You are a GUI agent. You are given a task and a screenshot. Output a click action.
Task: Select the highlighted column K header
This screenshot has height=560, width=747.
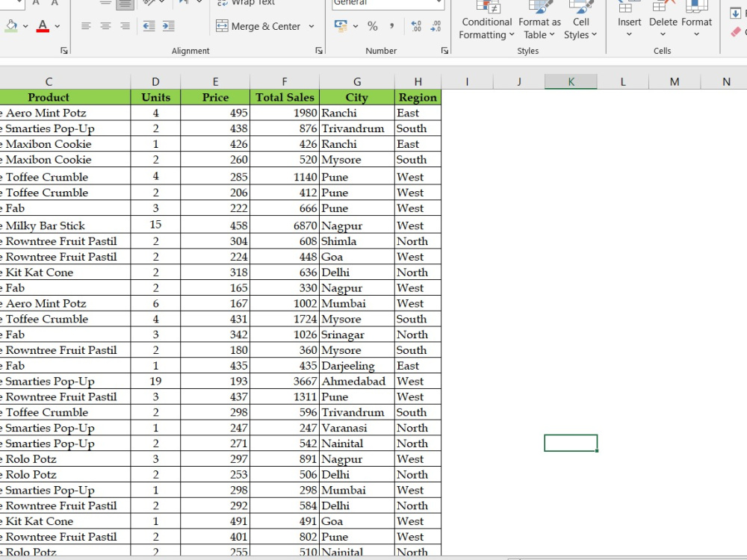pos(571,82)
